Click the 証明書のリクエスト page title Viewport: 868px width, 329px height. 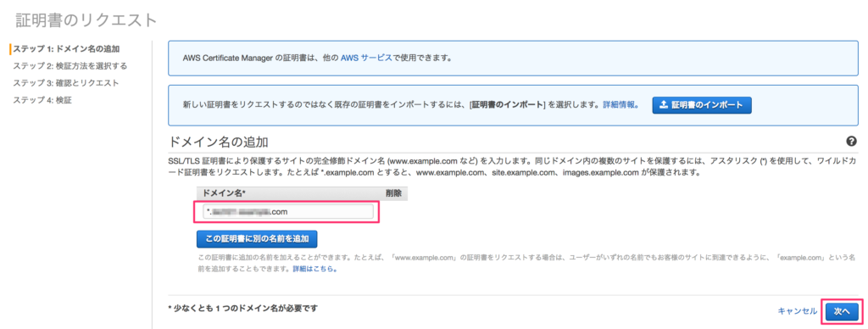86,20
